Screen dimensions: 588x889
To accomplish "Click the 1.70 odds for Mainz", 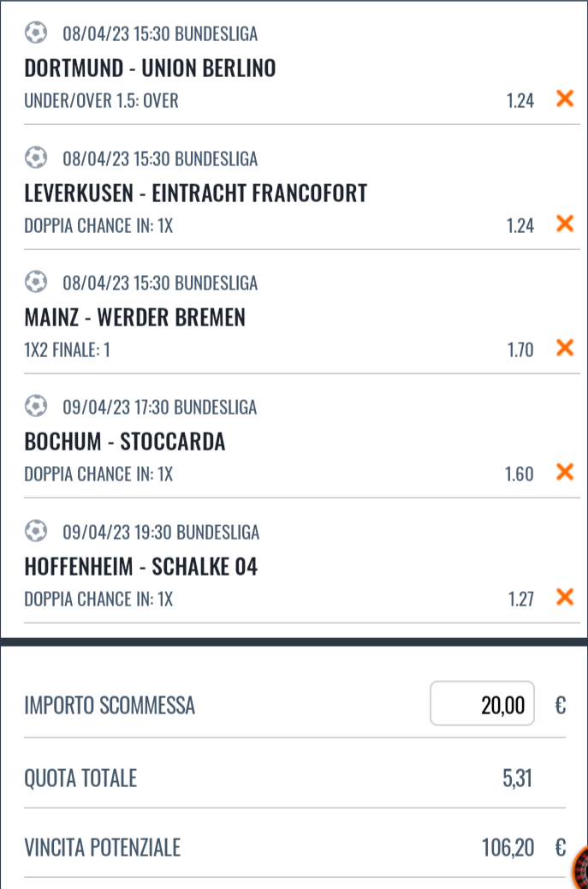I will 520,349.
